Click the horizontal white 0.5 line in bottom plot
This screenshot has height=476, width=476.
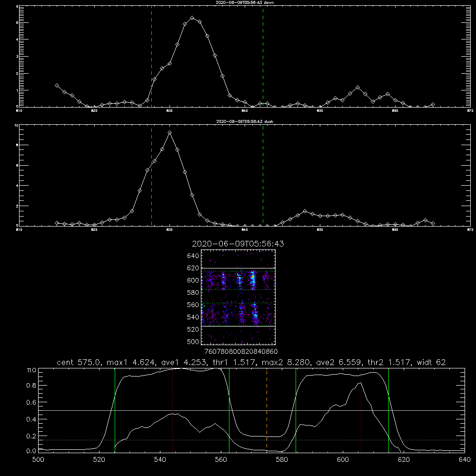(x=251, y=410)
